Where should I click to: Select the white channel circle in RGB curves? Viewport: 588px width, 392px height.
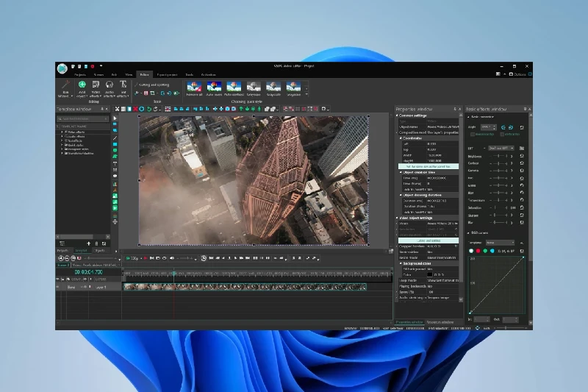click(x=471, y=251)
